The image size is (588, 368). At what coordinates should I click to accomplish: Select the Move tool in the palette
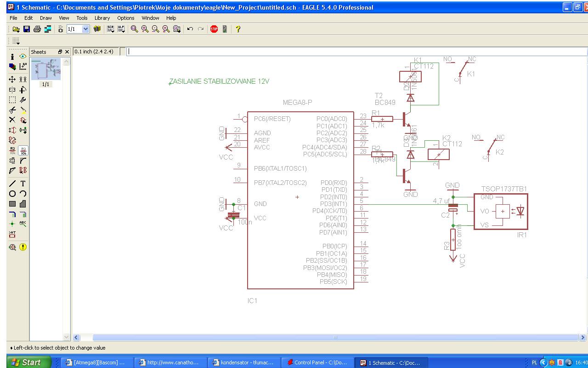(x=12, y=79)
